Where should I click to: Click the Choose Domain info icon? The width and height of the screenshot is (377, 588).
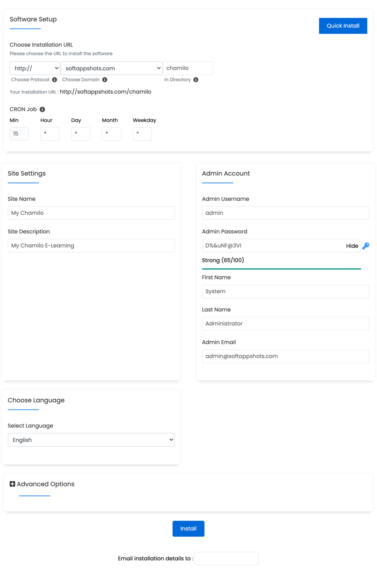105,80
